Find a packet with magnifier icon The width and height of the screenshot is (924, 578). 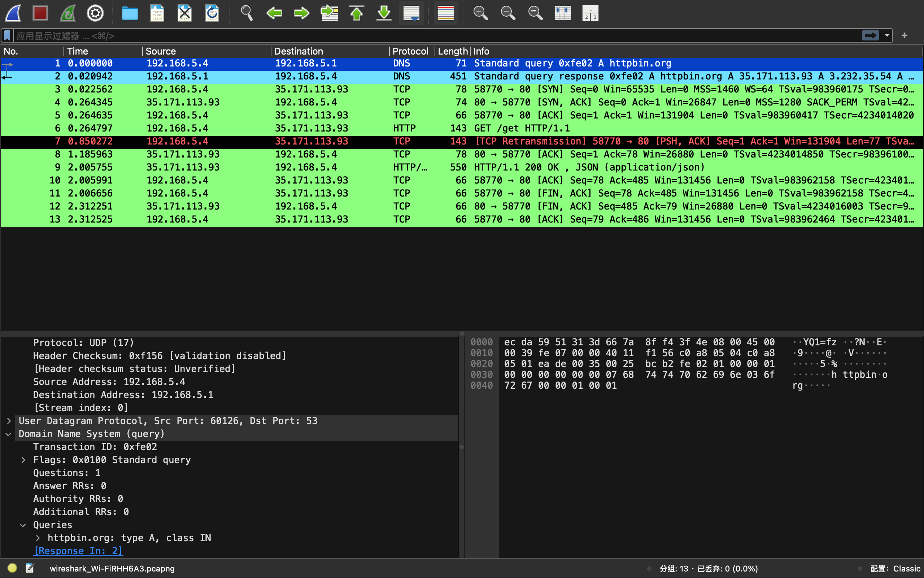(x=247, y=13)
